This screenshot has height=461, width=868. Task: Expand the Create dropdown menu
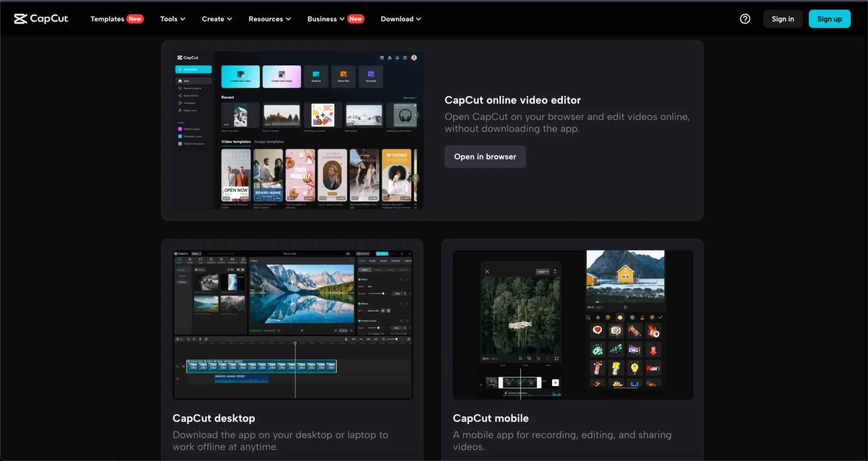217,19
